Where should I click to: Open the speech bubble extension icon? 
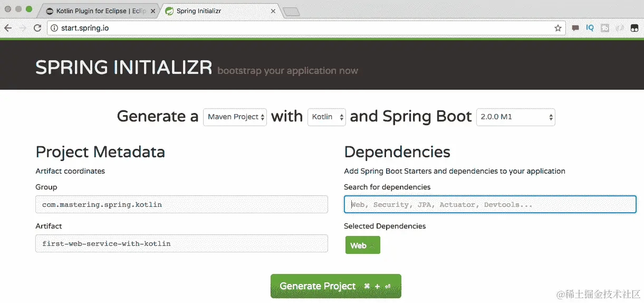coord(575,28)
